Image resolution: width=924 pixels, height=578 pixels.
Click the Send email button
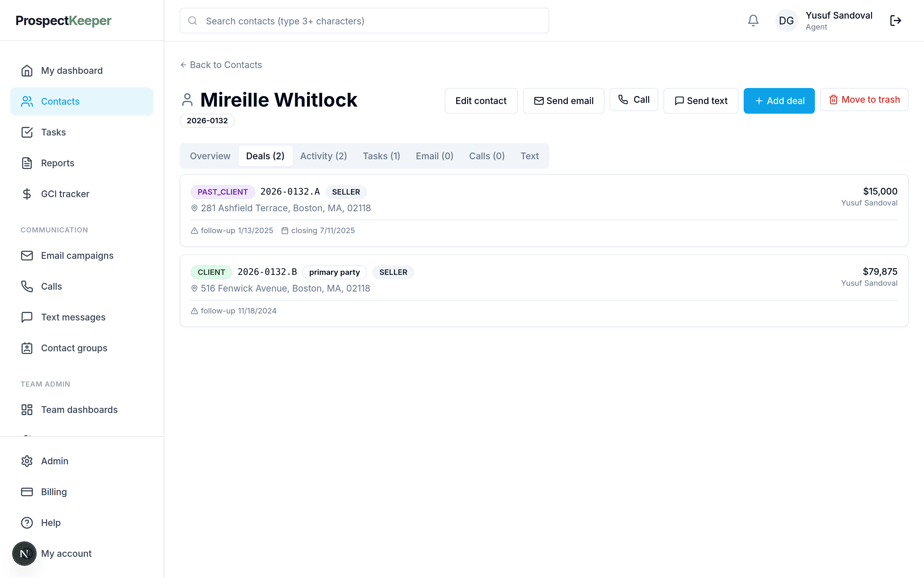[564, 101]
